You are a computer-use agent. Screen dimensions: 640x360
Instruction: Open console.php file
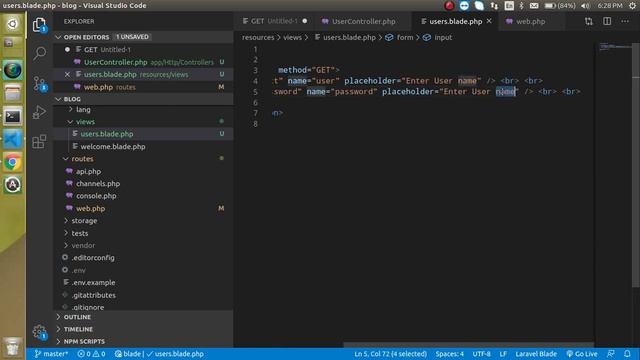tap(143, 196)
